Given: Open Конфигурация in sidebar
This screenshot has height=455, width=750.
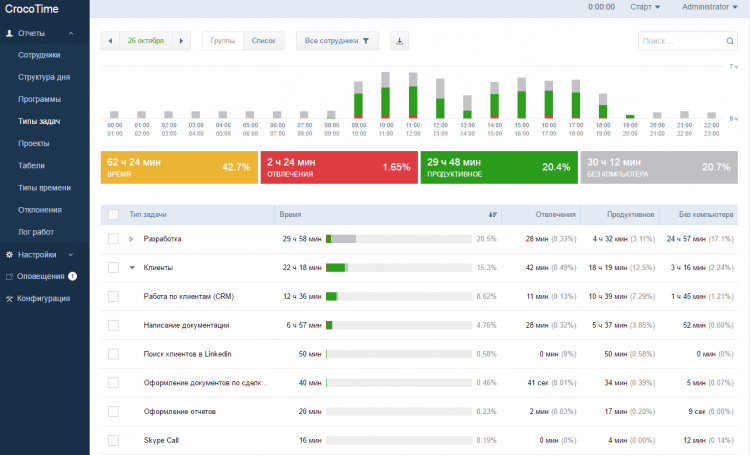Looking at the screenshot, I should (x=43, y=298).
